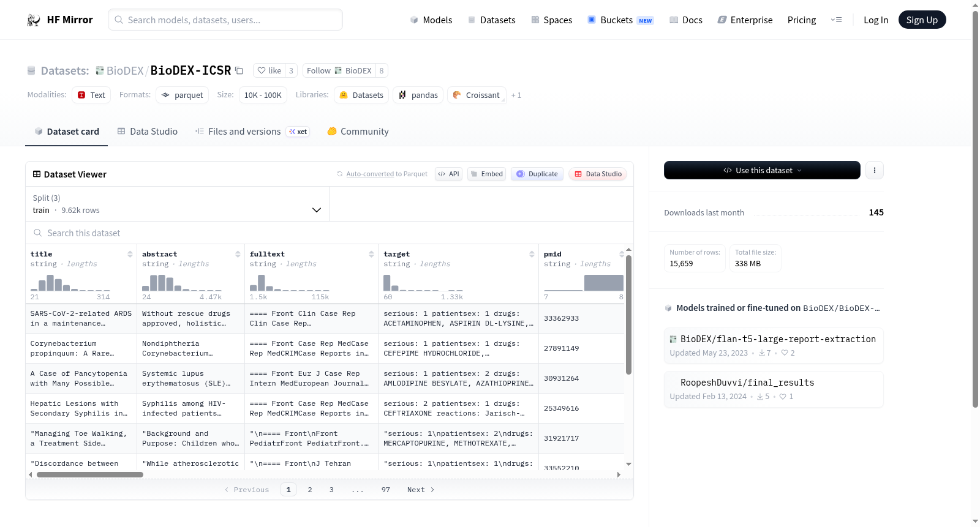
Task: Click the BioDEX organization avatar in breadcrumb
Action: point(100,71)
